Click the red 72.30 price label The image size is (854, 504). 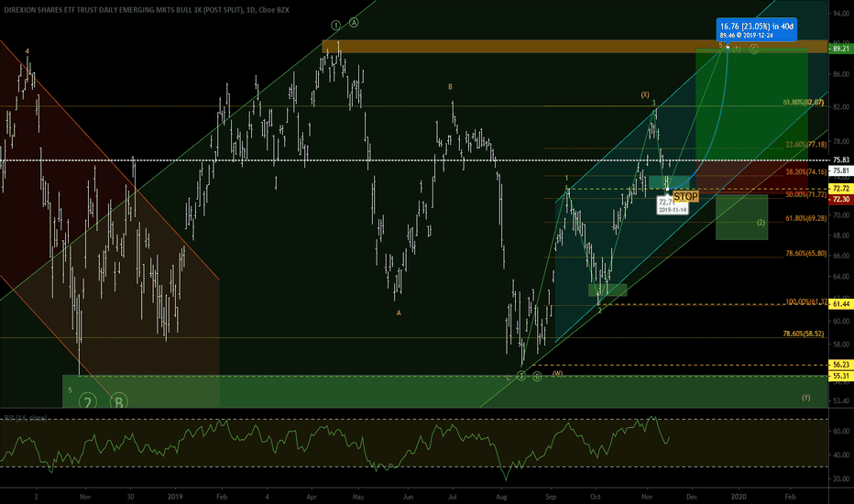point(841,200)
